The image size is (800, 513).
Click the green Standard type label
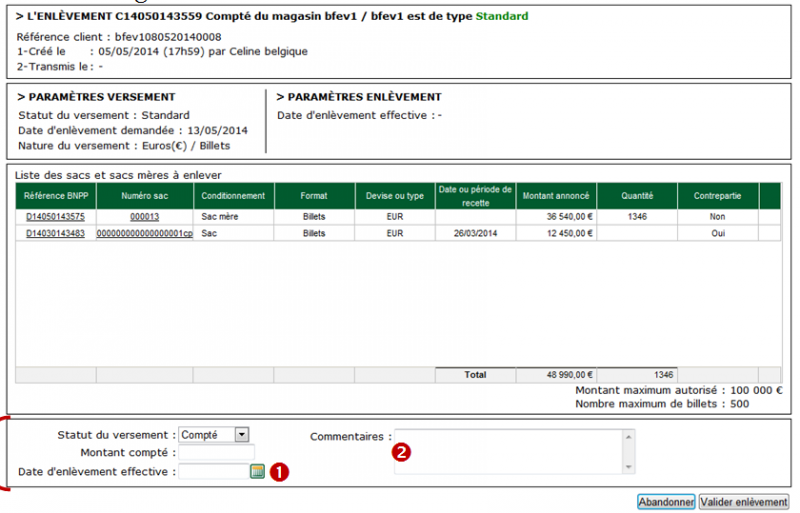(502, 16)
